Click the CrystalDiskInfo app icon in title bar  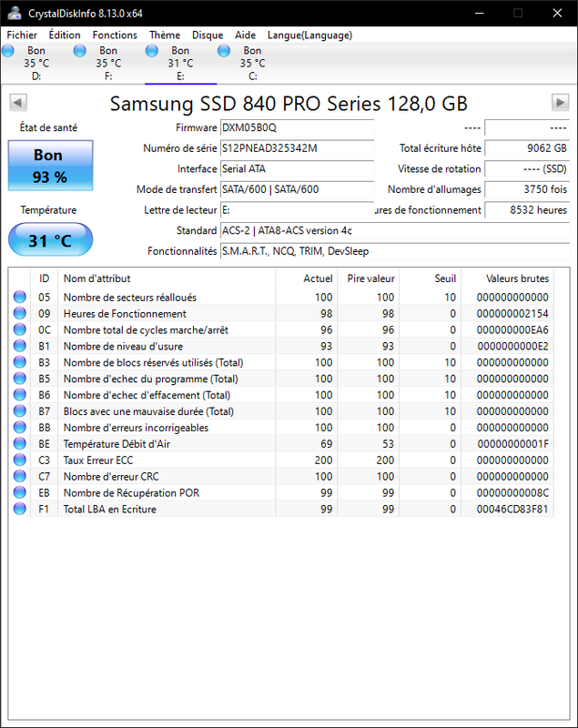click(15, 13)
